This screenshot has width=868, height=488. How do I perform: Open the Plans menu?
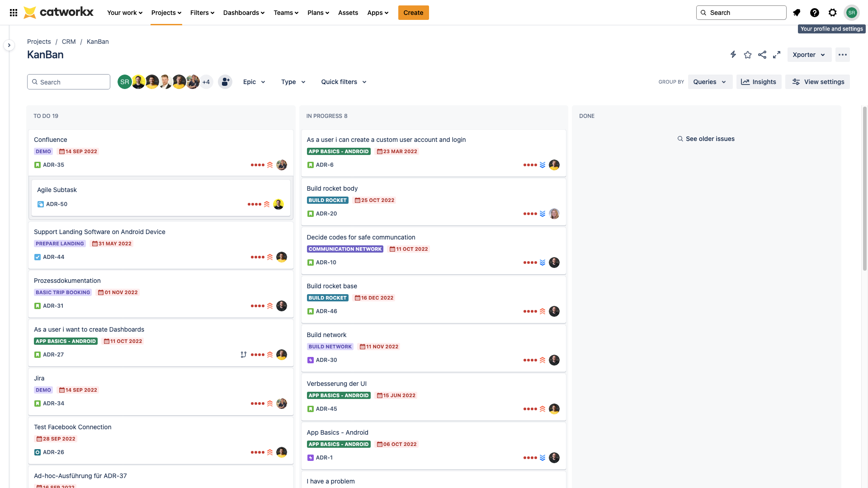318,13
